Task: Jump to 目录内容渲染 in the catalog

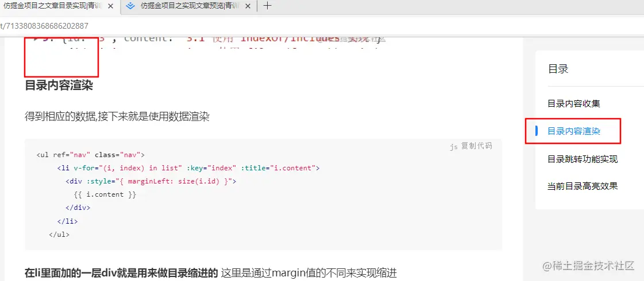Action: point(574,131)
